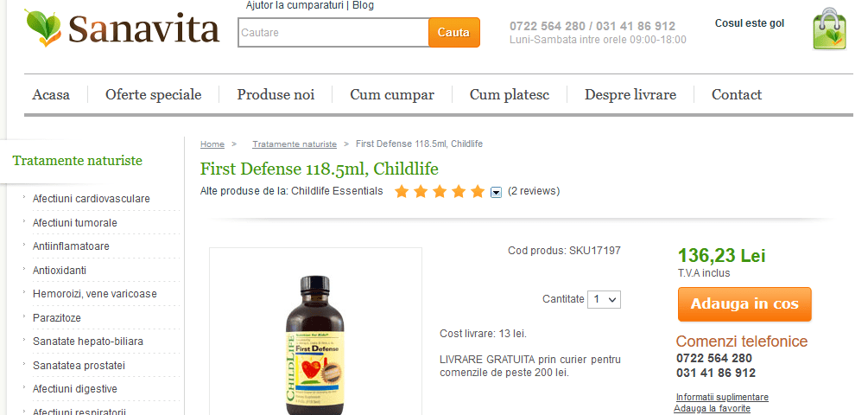This screenshot has height=415, width=868.
Task: Select Afectiuni cardiovasculare category
Action: point(92,198)
